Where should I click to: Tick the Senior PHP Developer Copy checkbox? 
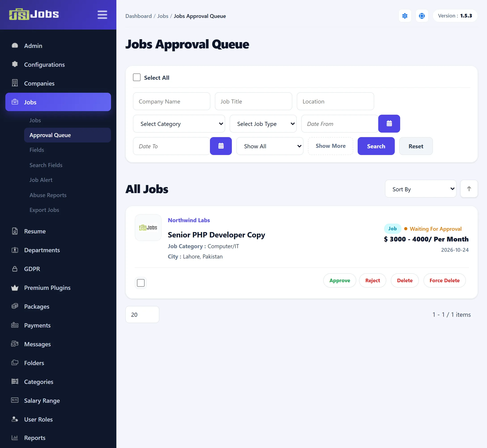(x=141, y=283)
